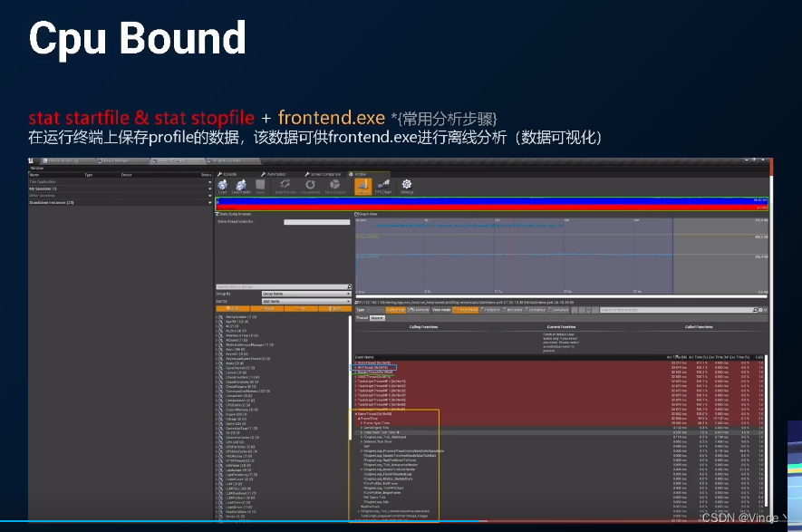This screenshot has width=802, height=532.
Task: Click inside the stats search input field
Action: [281, 286]
